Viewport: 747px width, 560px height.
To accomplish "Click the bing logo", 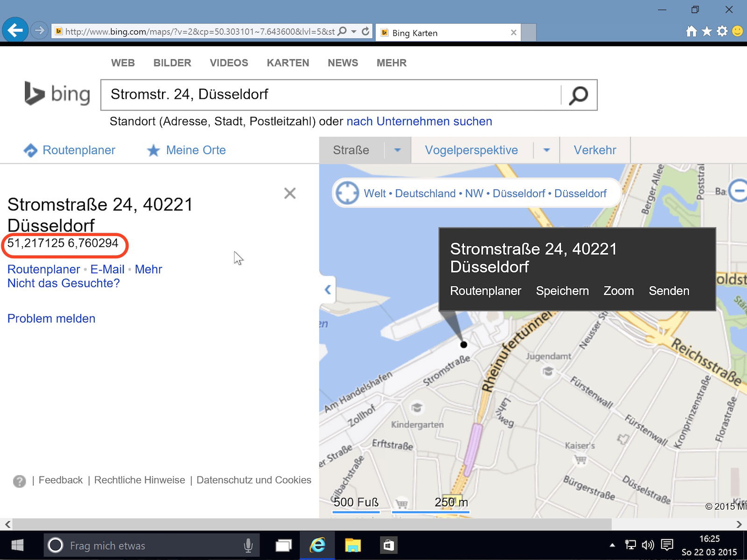I will coord(57,94).
